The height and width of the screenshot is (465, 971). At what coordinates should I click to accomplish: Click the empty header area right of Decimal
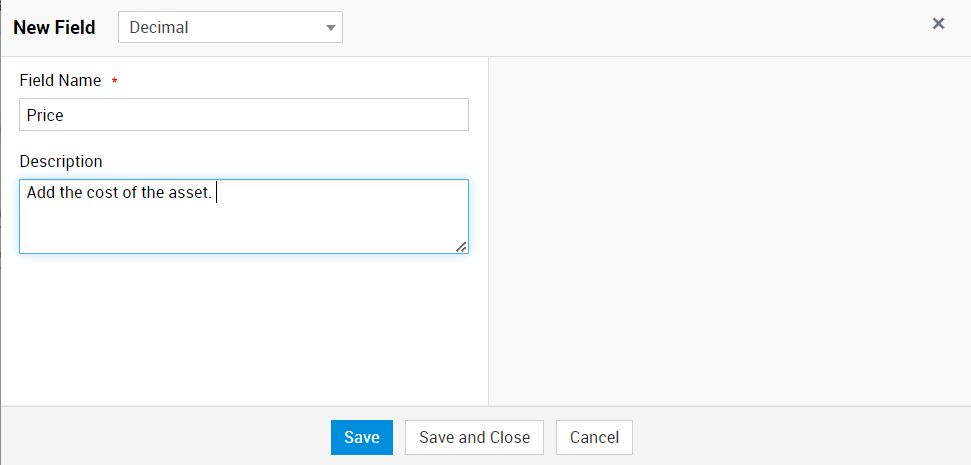630,28
